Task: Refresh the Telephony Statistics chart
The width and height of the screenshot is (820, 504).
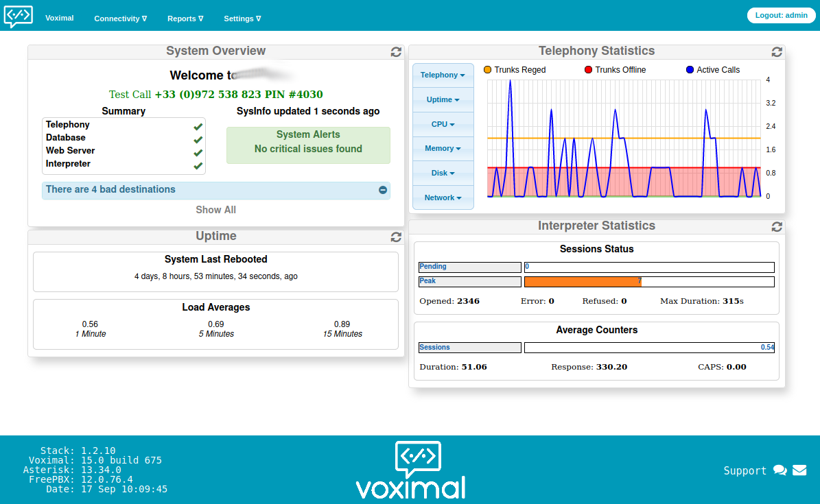Action: pos(776,51)
